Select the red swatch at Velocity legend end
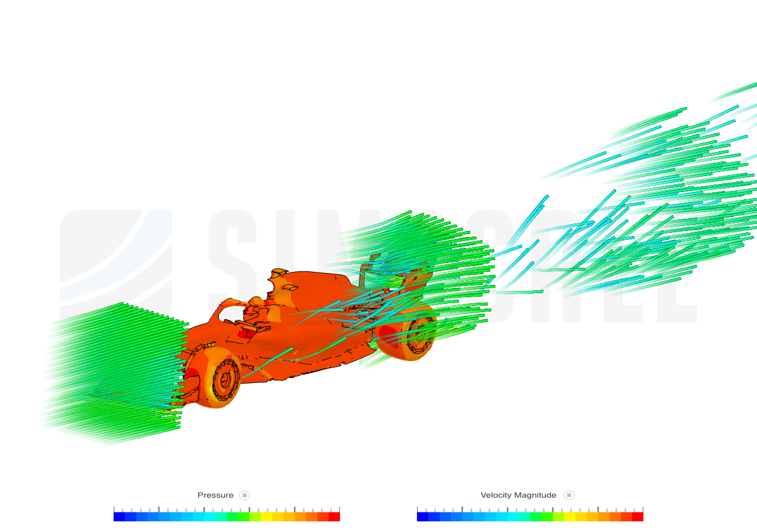The height and width of the screenshot is (532, 757). point(638,517)
